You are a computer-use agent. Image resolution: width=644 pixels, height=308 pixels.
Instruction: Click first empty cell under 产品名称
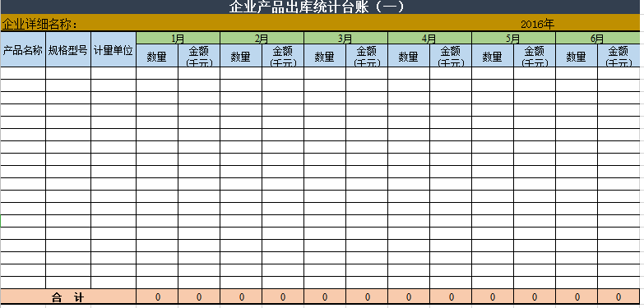22,73
